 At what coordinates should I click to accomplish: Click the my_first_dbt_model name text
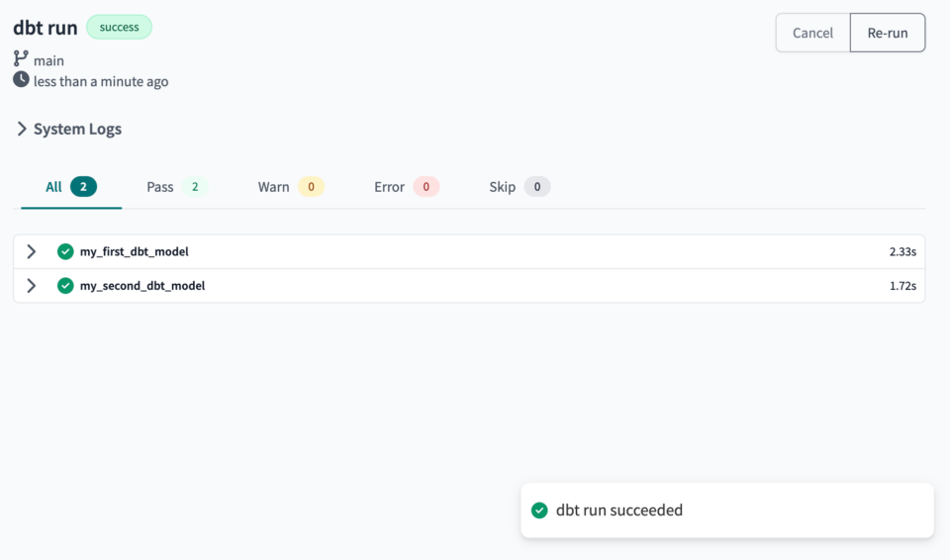pos(134,251)
